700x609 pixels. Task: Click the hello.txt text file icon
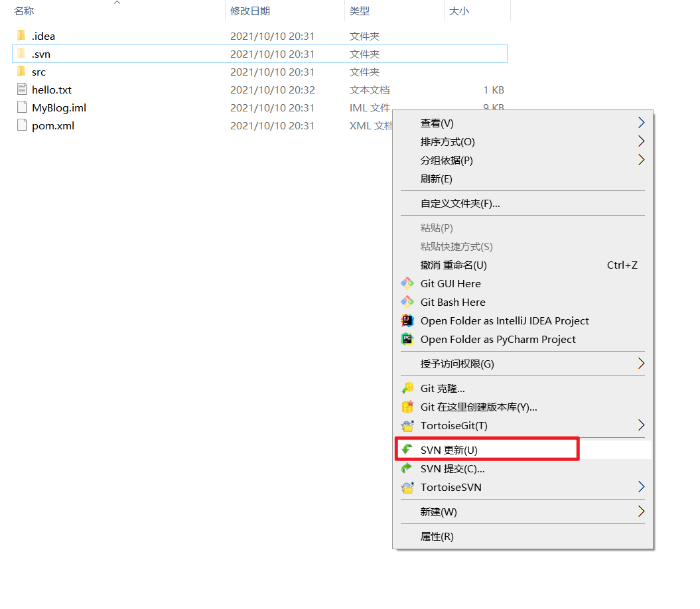[22, 90]
